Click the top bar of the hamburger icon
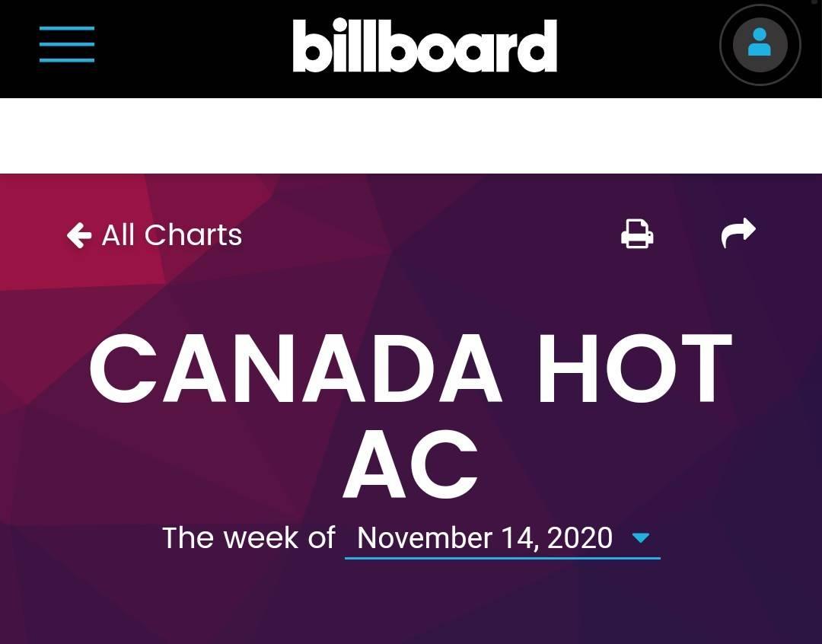This screenshot has height=644, width=822. (66, 28)
